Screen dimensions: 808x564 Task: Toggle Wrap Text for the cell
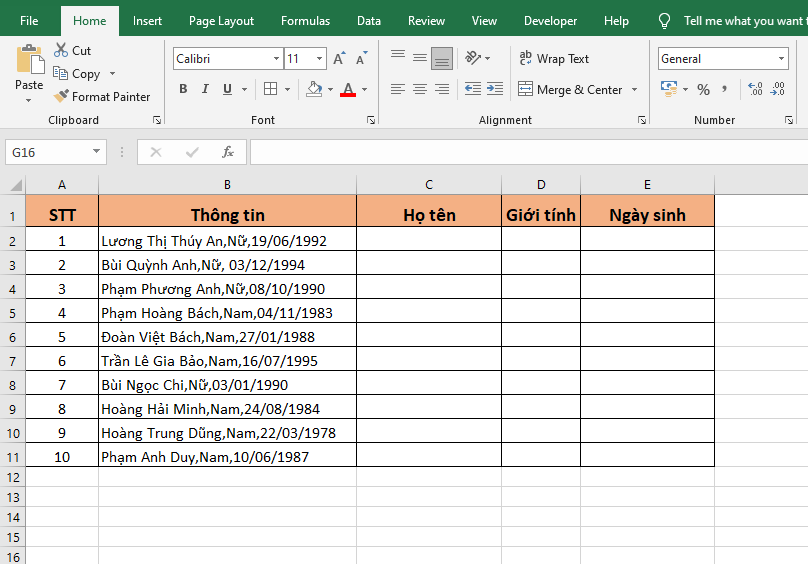pyautogui.click(x=554, y=59)
